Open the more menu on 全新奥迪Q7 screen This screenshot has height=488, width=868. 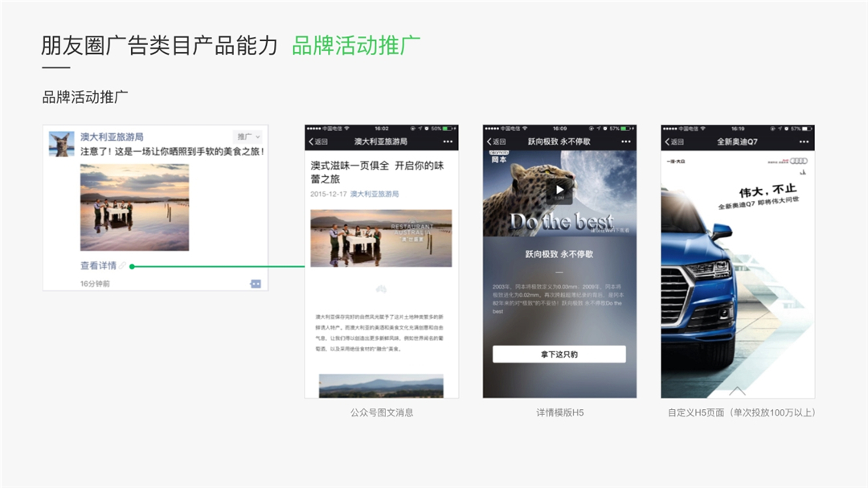(x=805, y=141)
